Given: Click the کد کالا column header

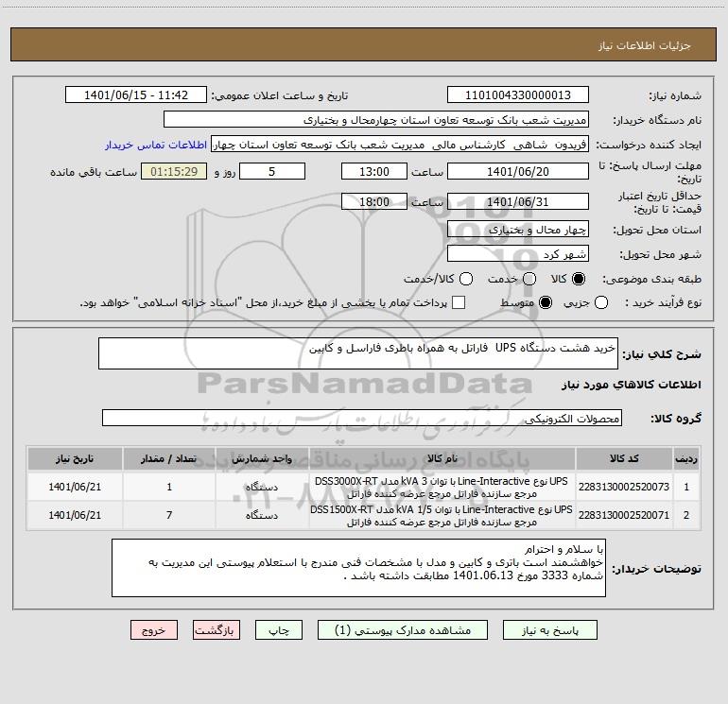Looking at the screenshot, I should [624, 458].
